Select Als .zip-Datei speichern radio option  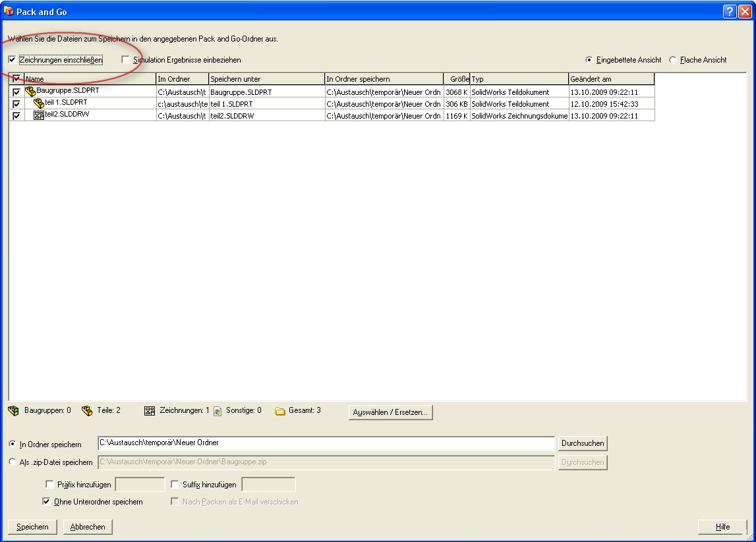12,462
